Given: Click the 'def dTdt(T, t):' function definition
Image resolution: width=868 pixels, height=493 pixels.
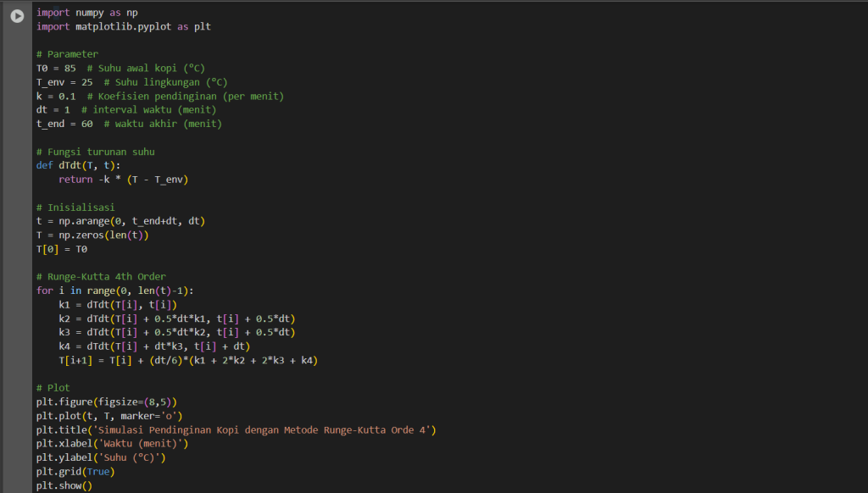Looking at the screenshot, I should pyautogui.click(x=78, y=165).
